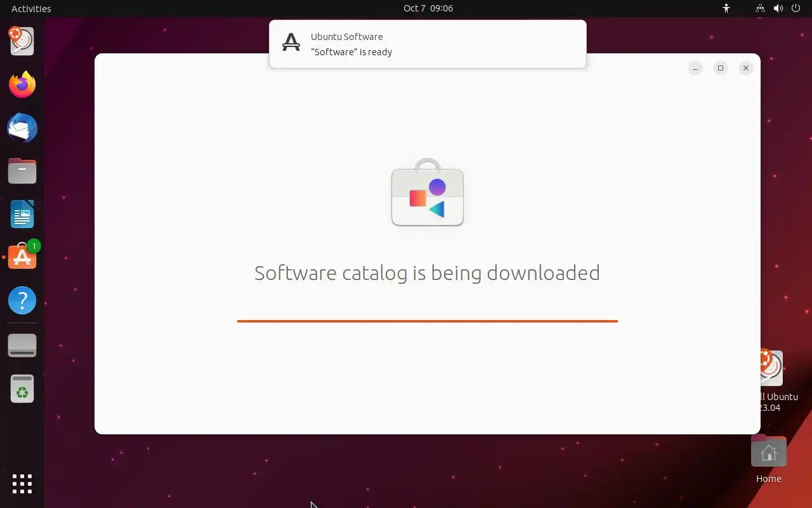Open the Files manager dock icon
The width and height of the screenshot is (812, 508).
coord(22,171)
